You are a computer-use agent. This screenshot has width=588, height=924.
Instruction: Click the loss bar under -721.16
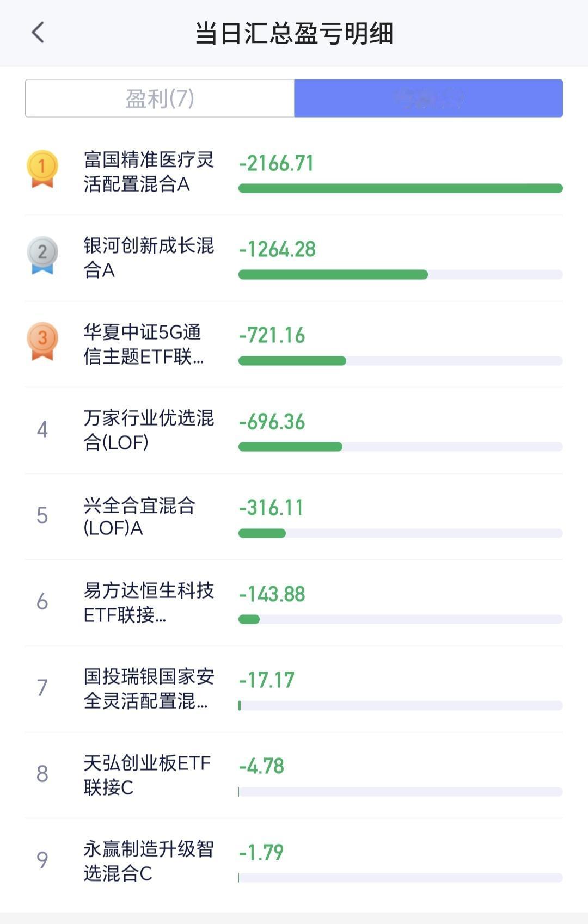[x=401, y=361]
